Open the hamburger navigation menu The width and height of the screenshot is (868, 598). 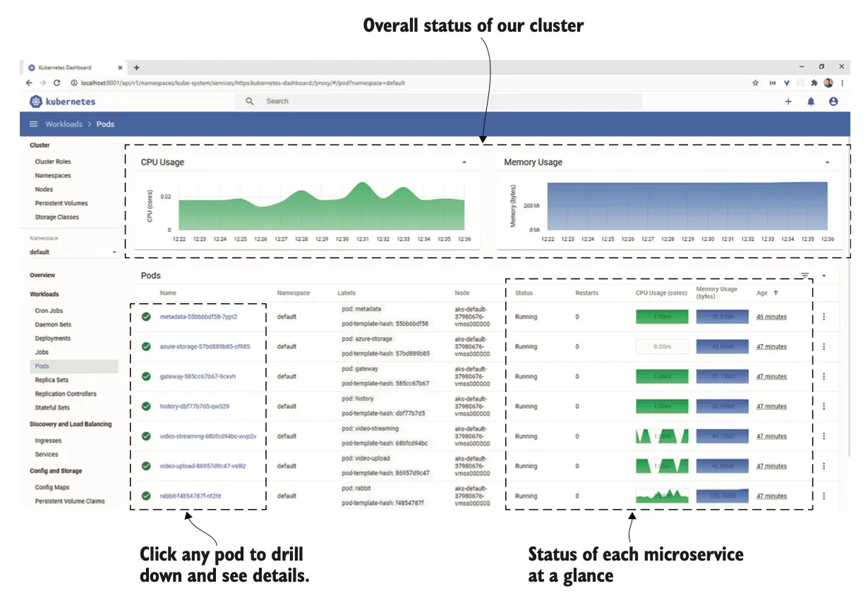click(33, 124)
